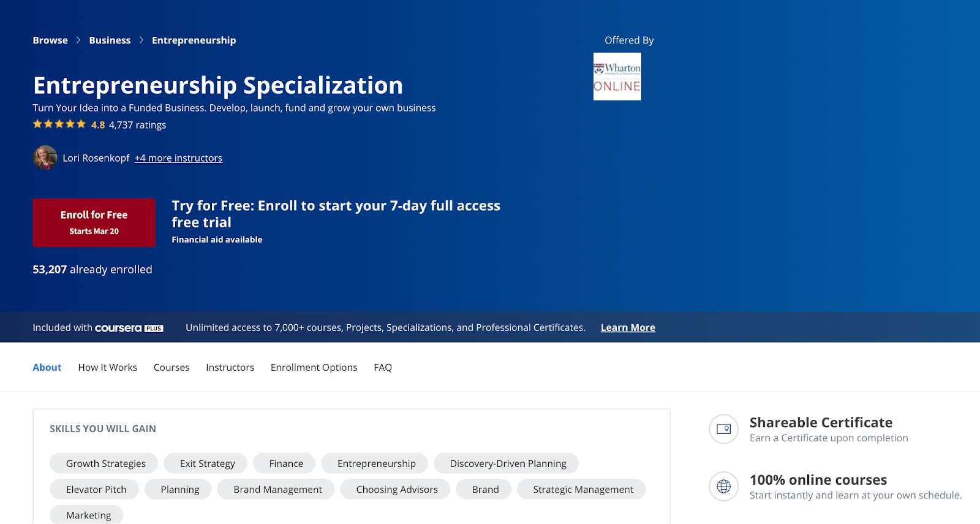This screenshot has width=980, height=524.
Task: Click the globe icon for online courses
Action: pyautogui.click(x=723, y=487)
